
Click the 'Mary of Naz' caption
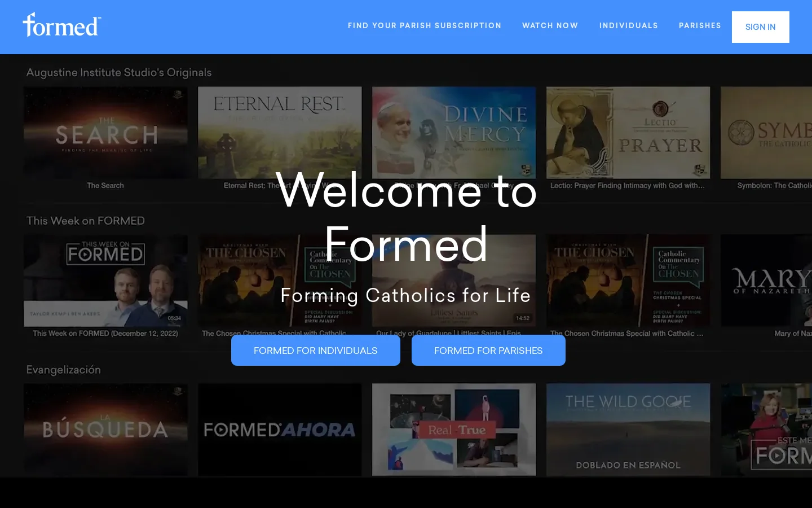tap(793, 334)
